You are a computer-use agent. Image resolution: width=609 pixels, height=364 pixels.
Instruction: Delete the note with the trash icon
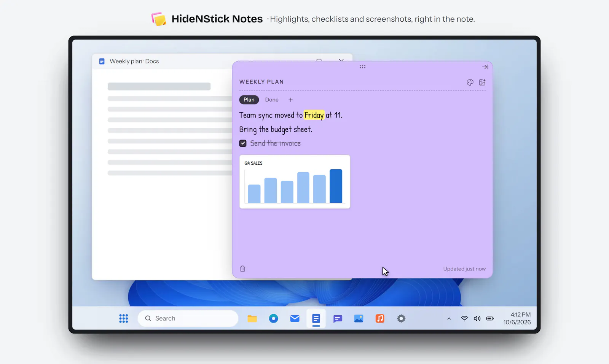click(242, 269)
